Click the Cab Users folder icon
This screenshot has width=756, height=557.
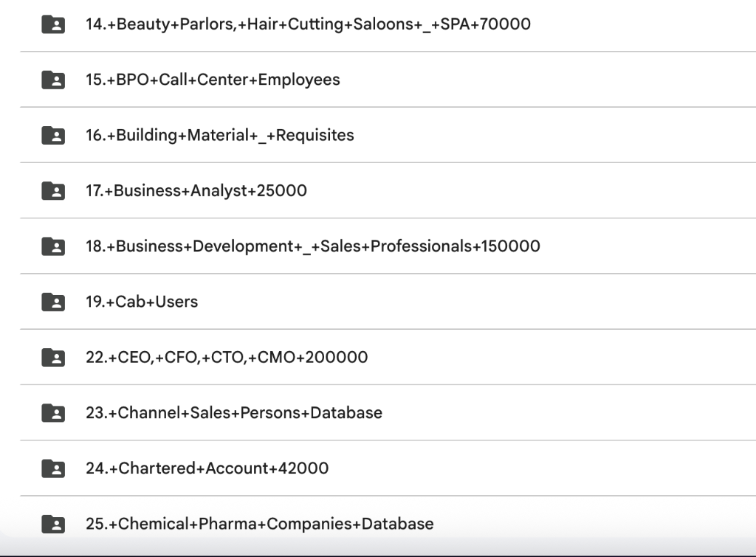53,302
